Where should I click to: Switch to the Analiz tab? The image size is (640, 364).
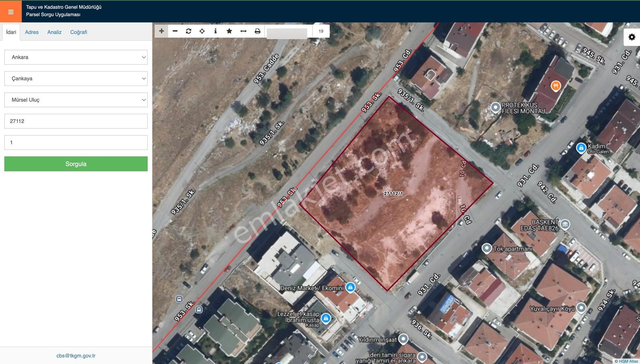pyautogui.click(x=54, y=32)
